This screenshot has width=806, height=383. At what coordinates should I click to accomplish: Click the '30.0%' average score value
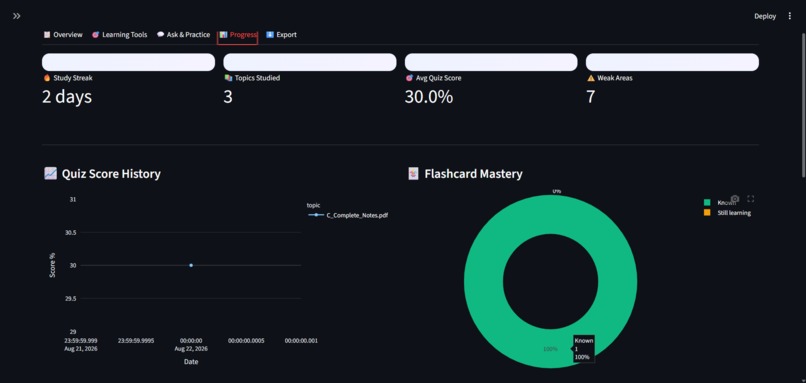429,96
